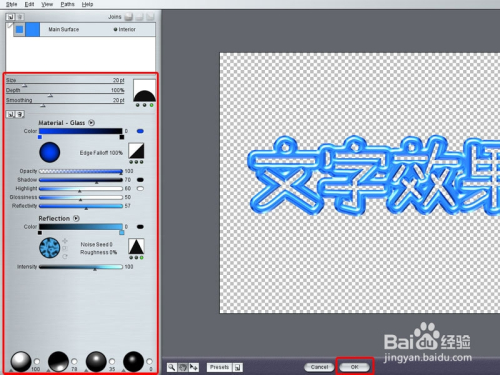Click the OK button
The width and height of the screenshot is (500, 375).
(x=354, y=367)
